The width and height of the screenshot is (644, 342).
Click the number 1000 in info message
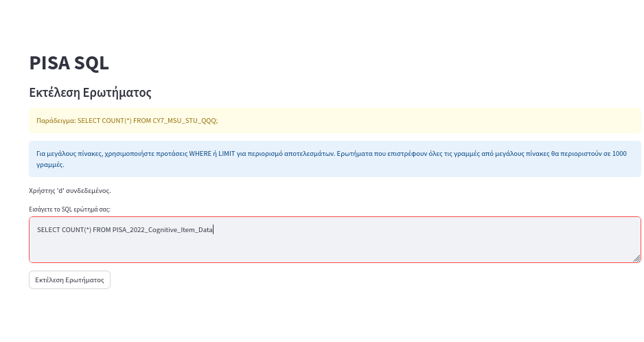point(619,154)
